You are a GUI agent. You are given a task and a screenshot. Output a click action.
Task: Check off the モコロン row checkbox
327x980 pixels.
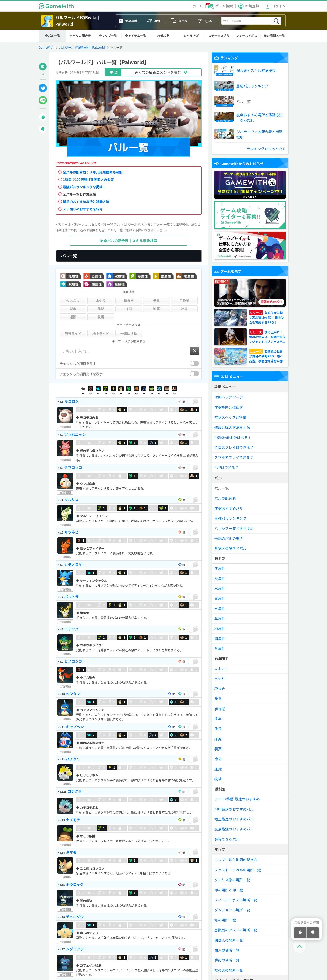pos(195,401)
